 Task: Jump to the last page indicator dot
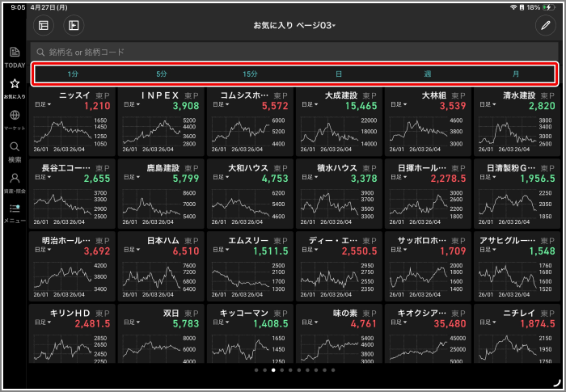[333, 370]
